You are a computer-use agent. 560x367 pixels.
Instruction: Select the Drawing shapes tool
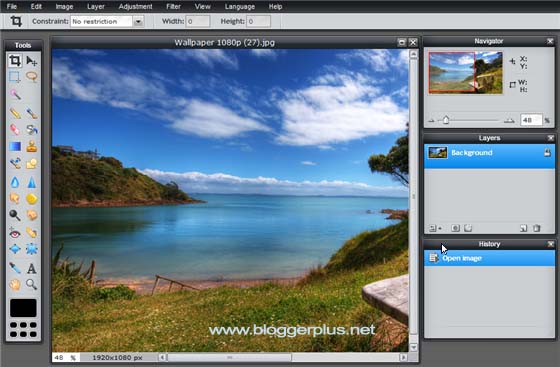pos(31,164)
